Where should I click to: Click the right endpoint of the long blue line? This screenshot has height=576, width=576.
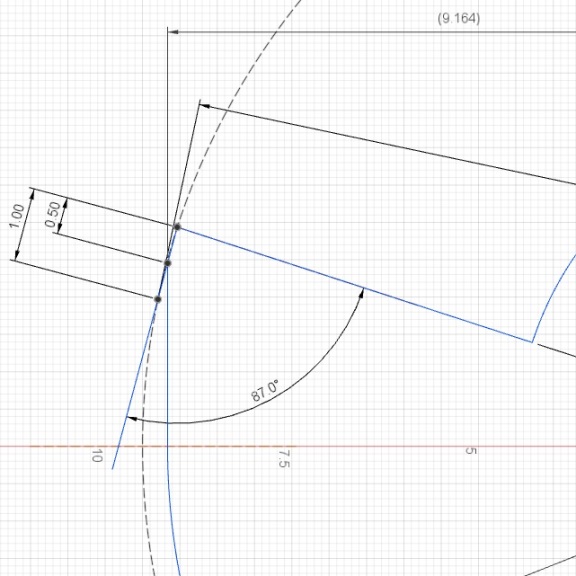pos(532,342)
